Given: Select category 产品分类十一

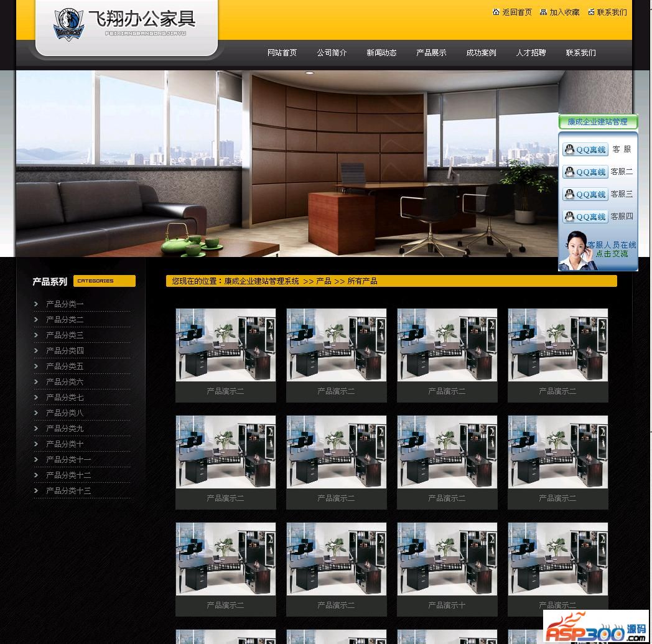Looking at the screenshot, I should (68, 459).
